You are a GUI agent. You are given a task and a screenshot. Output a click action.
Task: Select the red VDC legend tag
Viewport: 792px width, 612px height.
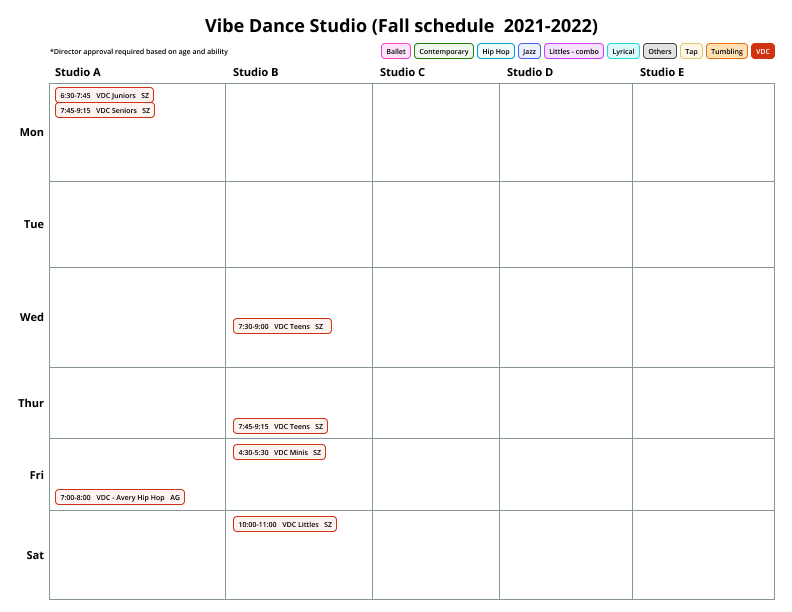coord(763,51)
